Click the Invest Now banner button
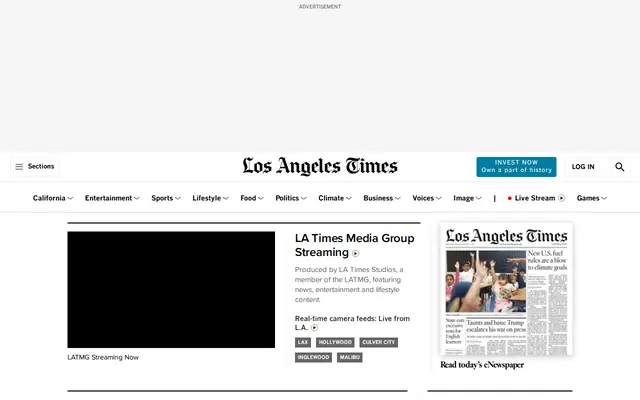Screen dimensions: 640x400 click(x=516, y=167)
